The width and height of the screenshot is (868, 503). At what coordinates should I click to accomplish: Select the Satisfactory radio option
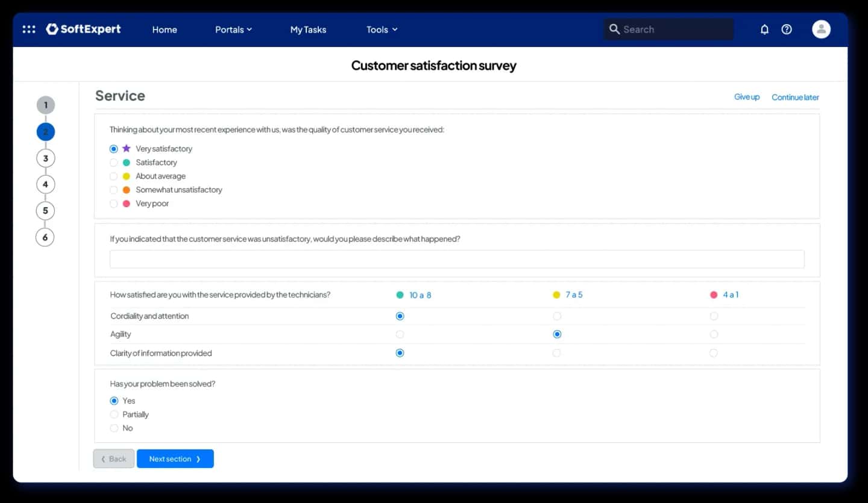113,163
